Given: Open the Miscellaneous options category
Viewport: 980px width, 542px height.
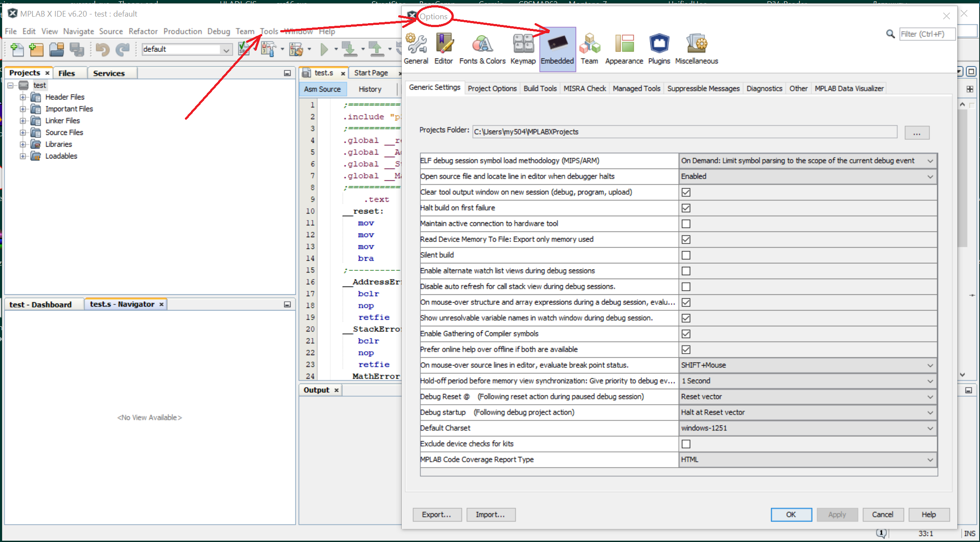Looking at the screenshot, I should (x=697, y=49).
